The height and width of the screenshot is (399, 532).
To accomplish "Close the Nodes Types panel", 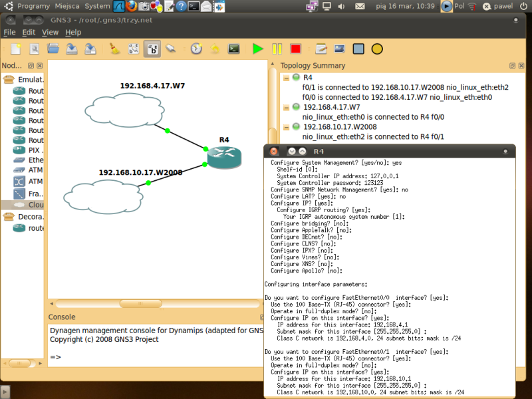I will click(40, 65).
